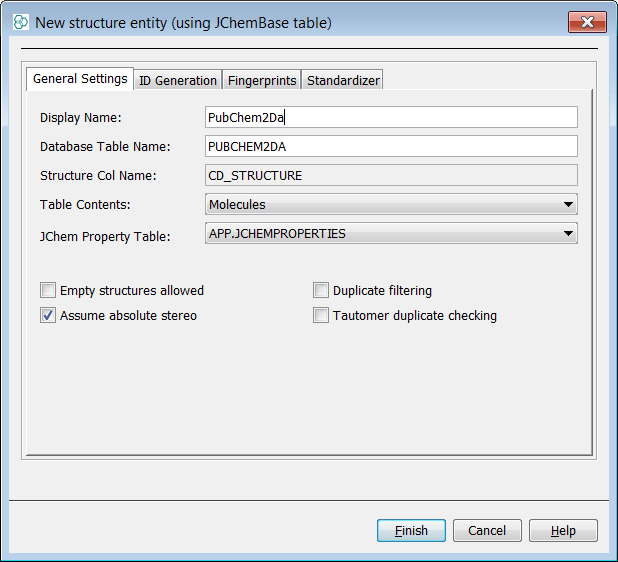The width and height of the screenshot is (618, 562).
Task: Uncheck Assume absolute stereo
Action: click(x=48, y=316)
